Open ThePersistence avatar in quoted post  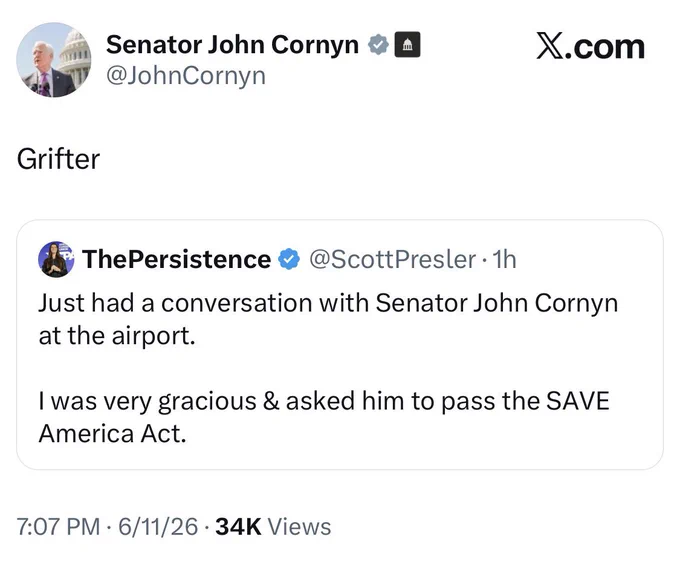56,259
